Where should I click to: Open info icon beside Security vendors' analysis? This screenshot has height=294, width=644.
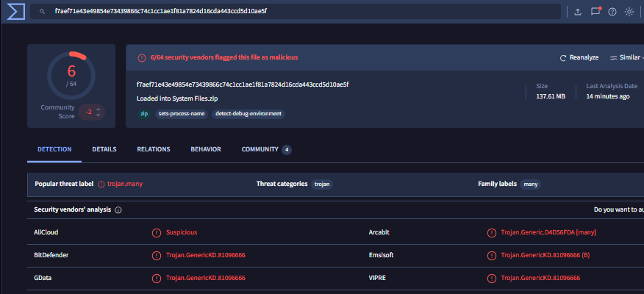pyautogui.click(x=118, y=210)
